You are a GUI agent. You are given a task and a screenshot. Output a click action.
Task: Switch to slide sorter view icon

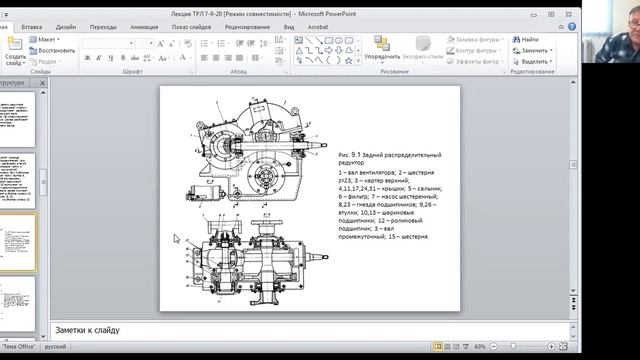(447, 347)
